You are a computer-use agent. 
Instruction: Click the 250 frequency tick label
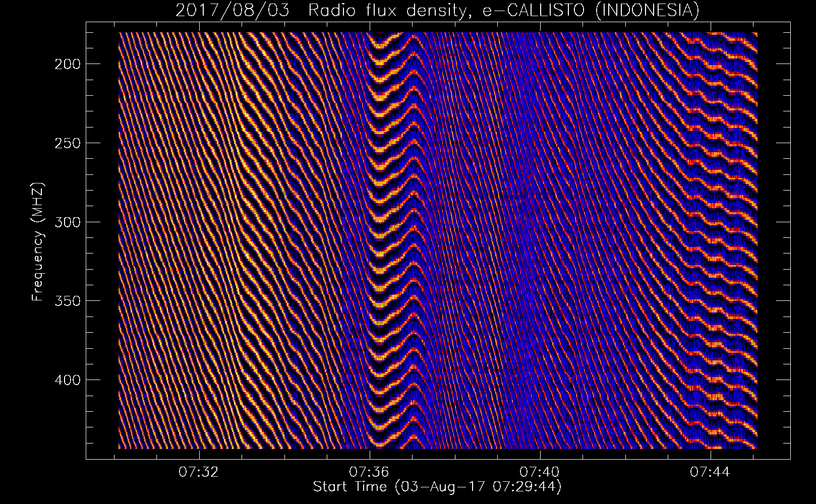(x=67, y=143)
